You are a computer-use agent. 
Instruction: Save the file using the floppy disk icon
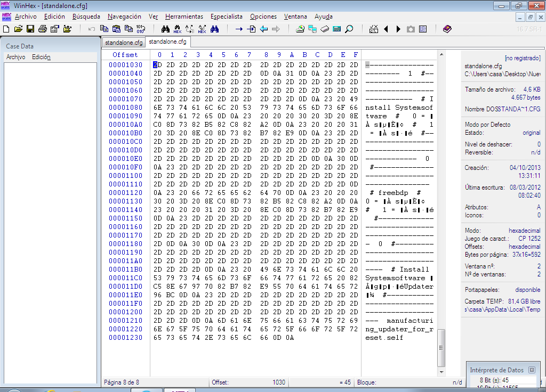point(30,29)
